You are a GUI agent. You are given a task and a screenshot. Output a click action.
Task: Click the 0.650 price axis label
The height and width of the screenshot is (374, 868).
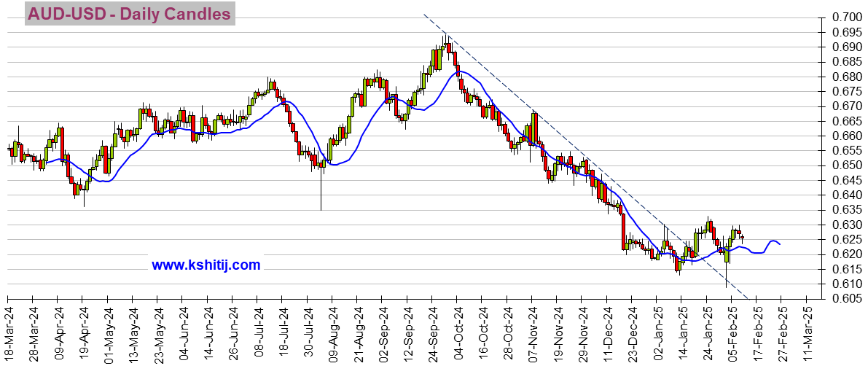(x=843, y=165)
